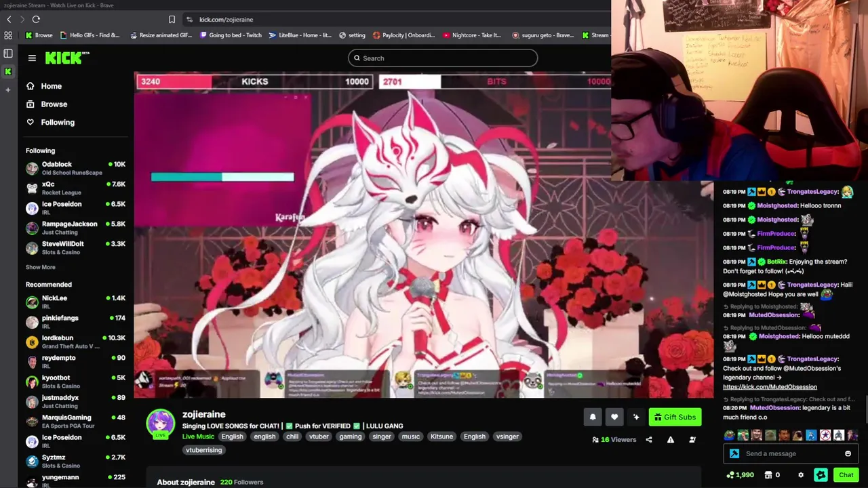Open SteveWillDoIt channel in sidebar
This screenshot has height=488, width=868.
tap(75, 247)
